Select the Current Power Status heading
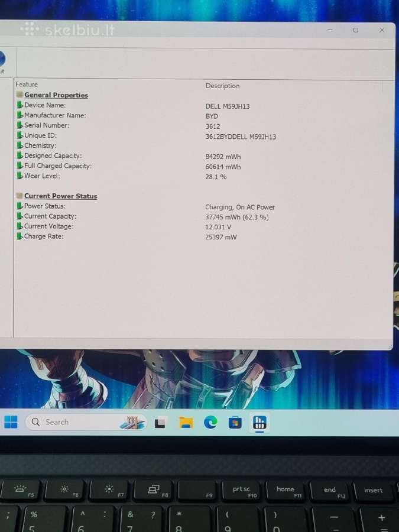 point(60,196)
